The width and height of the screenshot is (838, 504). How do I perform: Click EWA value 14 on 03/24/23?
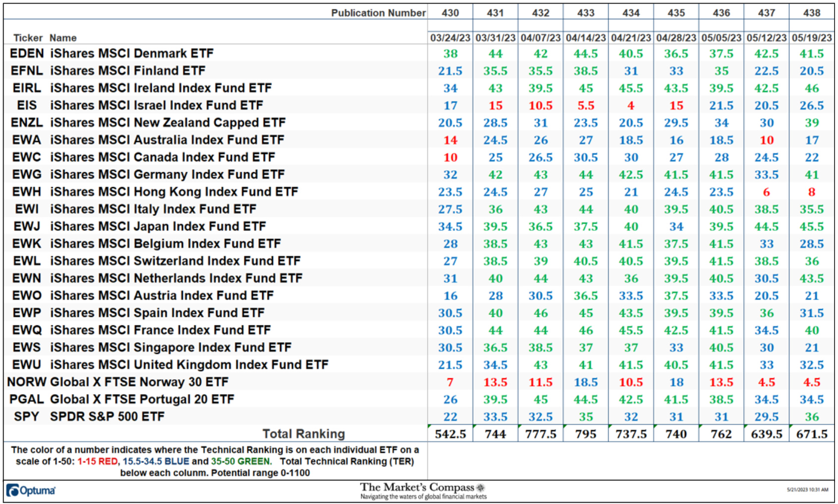pos(450,140)
